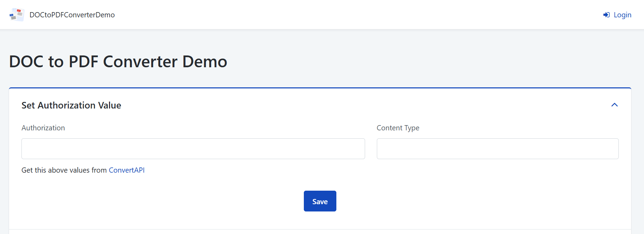Open the Login link text

coord(622,15)
